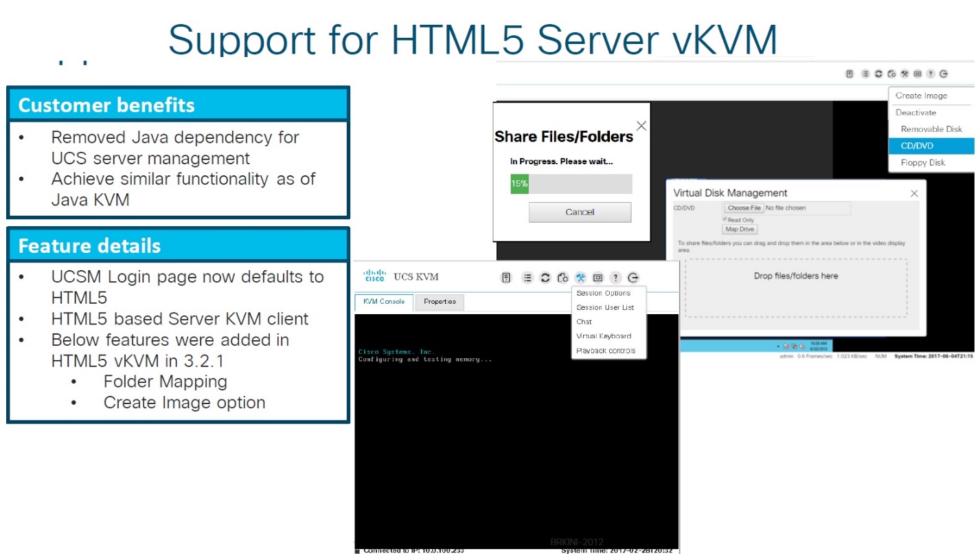This screenshot has height=554, width=980.
Task: Cancel the file sharing progress
Action: 580,212
